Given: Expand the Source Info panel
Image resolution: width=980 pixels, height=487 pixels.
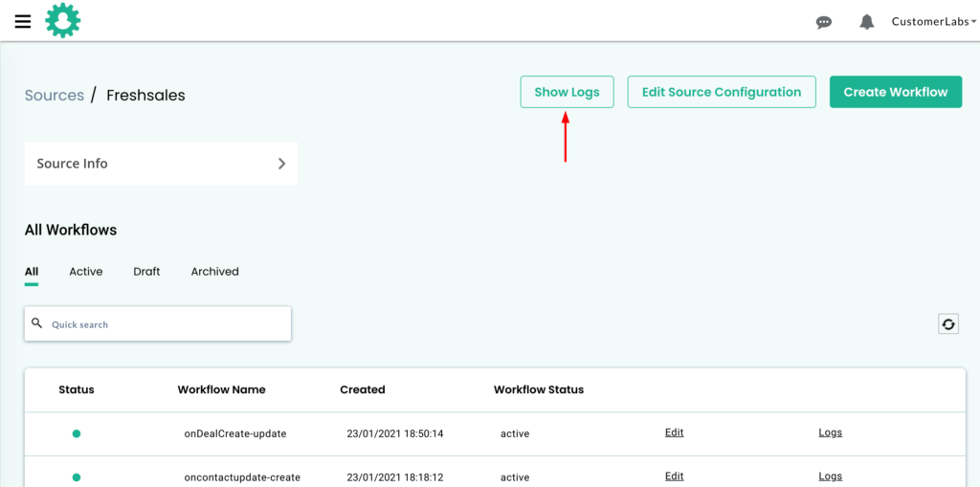Looking at the screenshot, I should pyautogui.click(x=161, y=164).
